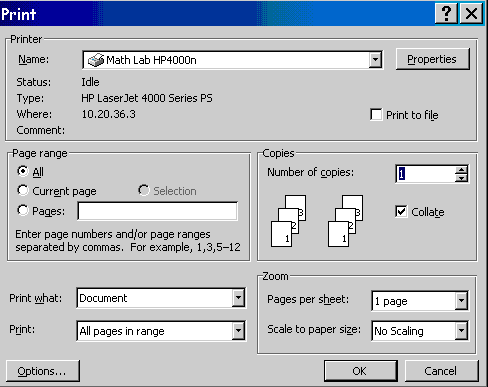Uncheck the Collate checkbox
Viewport: 488px width, 387px height.
(401, 211)
